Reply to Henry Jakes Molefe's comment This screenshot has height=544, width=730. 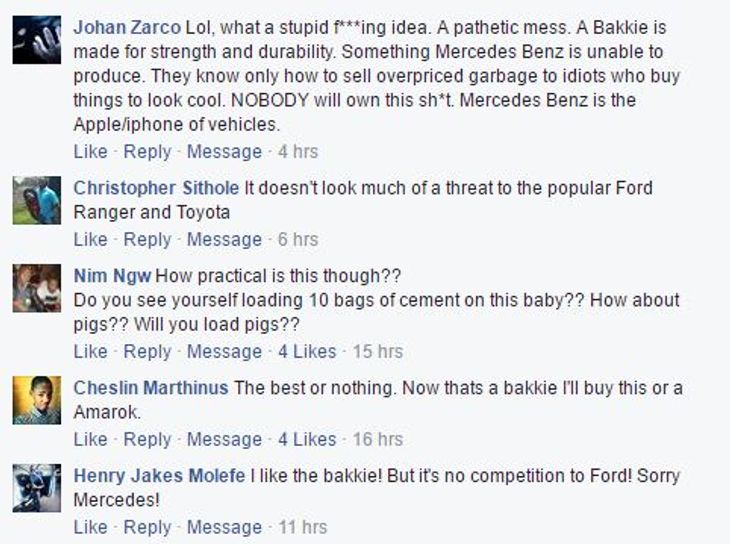147,528
